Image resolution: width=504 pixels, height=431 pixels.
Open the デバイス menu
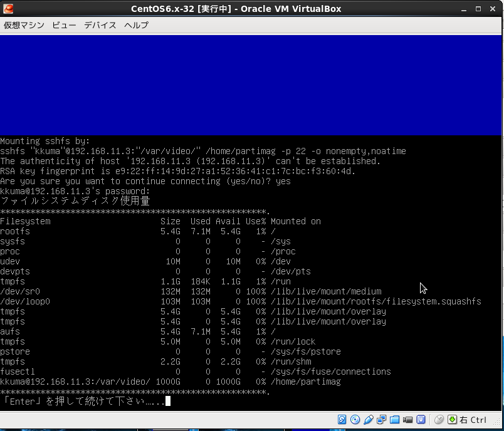click(x=100, y=25)
